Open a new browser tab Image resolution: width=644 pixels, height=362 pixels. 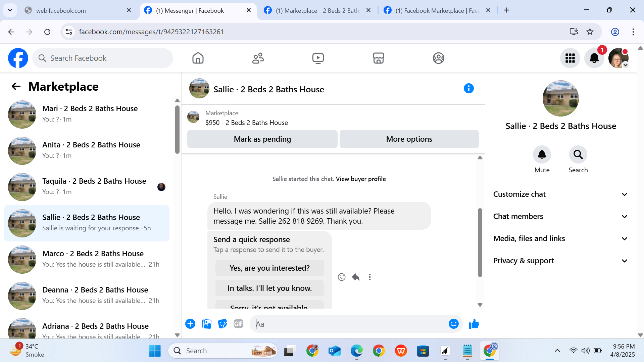506,10
